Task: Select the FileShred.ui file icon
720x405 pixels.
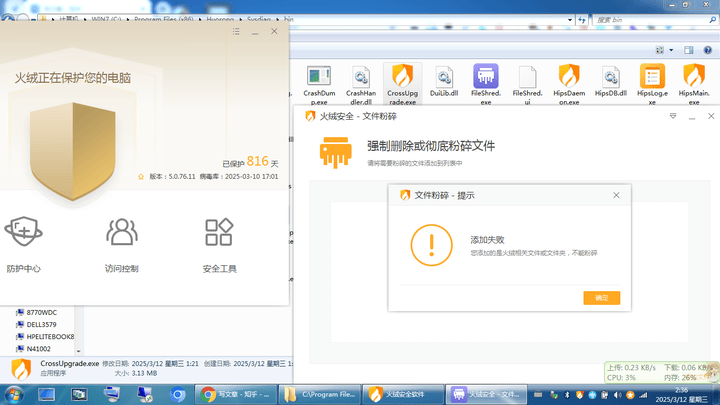Action: coord(527,76)
